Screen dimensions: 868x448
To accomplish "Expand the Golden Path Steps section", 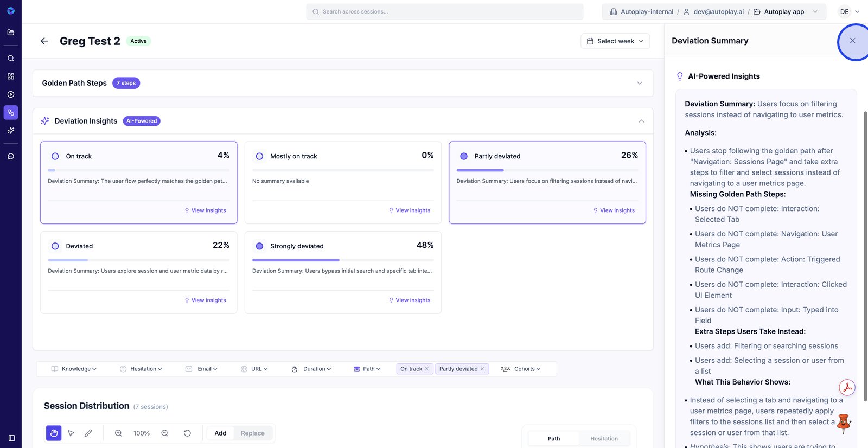I will pyautogui.click(x=640, y=83).
